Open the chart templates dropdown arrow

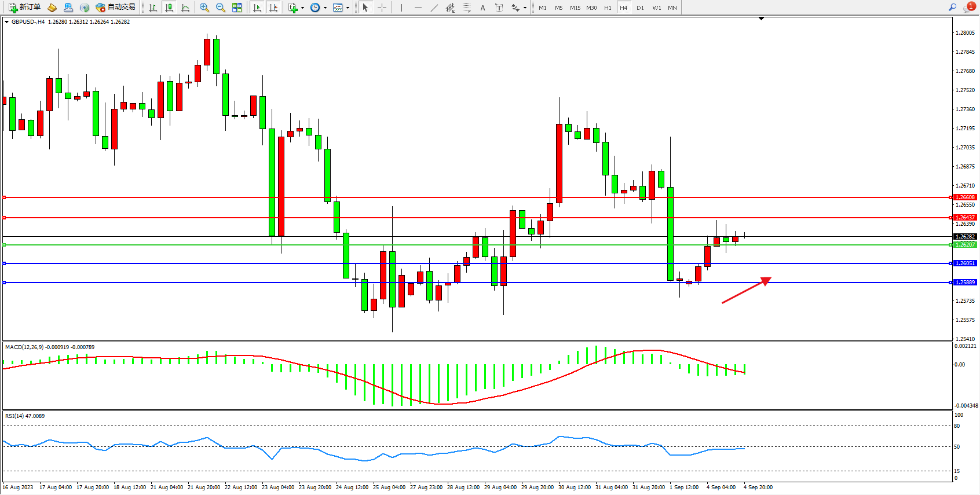pyautogui.click(x=348, y=8)
